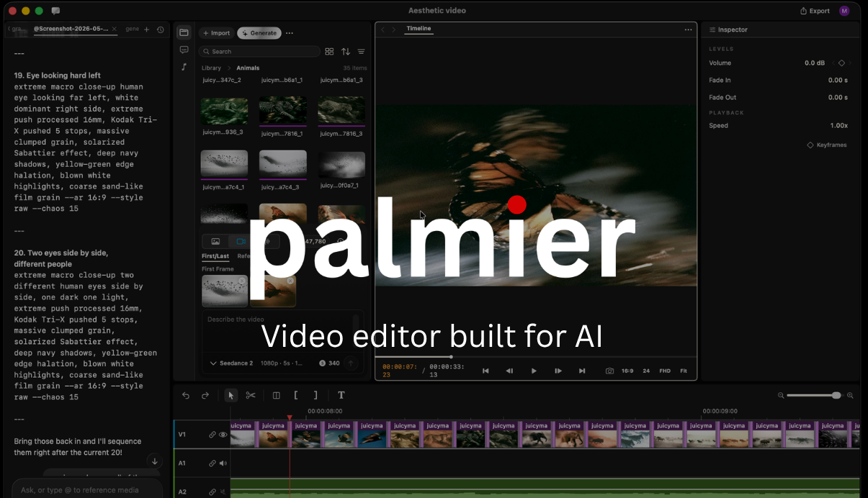The height and width of the screenshot is (498, 868).
Task: Take a snapshot with the camera icon
Action: click(x=609, y=371)
